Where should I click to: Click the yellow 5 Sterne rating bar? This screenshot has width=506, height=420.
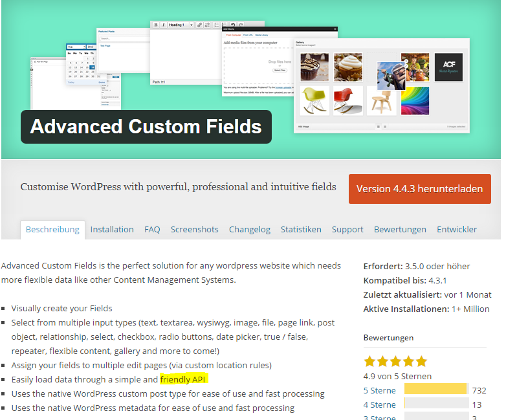(435, 389)
